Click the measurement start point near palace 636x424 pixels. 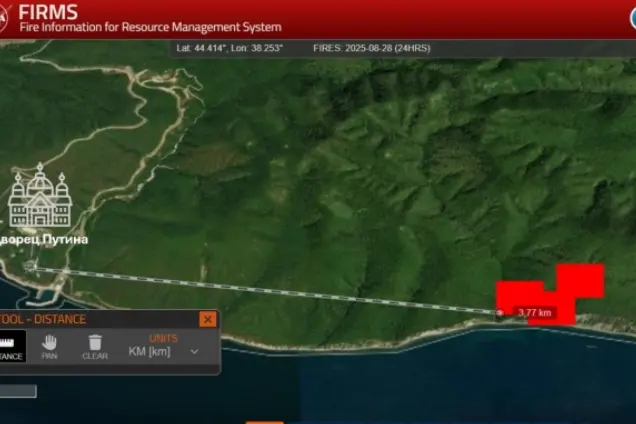click(34, 267)
